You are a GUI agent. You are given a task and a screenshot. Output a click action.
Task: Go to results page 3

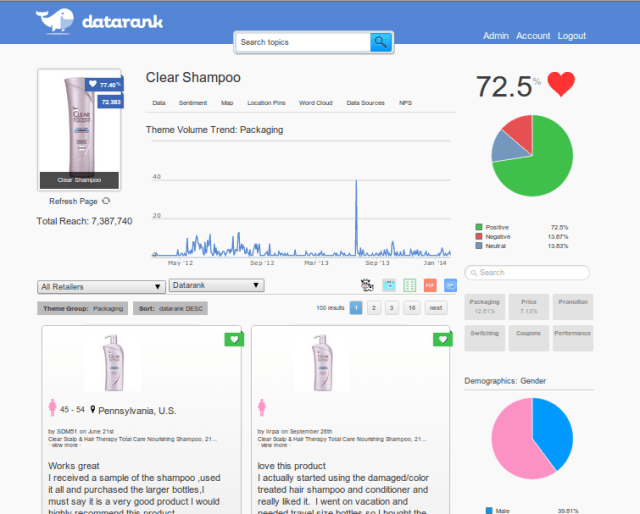pyautogui.click(x=392, y=308)
